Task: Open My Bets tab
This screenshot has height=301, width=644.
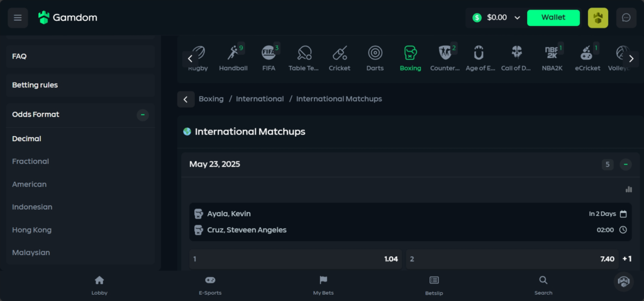Action: pyautogui.click(x=323, y=285)
